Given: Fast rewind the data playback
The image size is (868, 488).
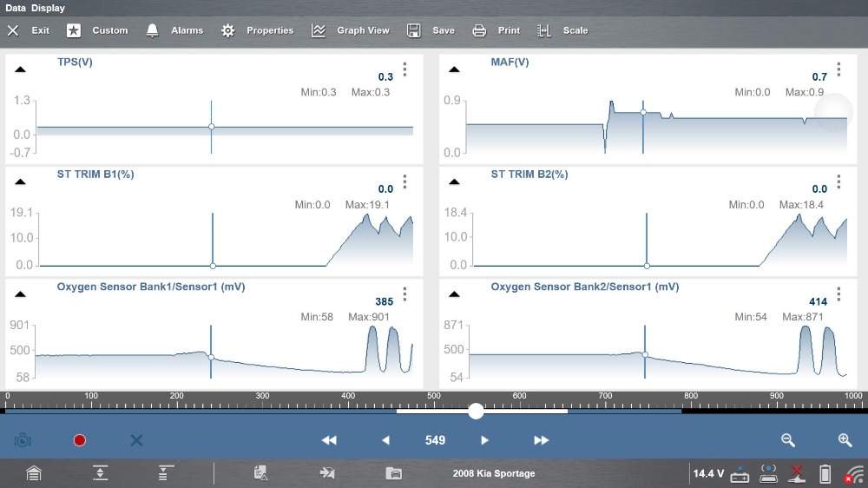Looking at the screenshot, I should coord(329,440).
